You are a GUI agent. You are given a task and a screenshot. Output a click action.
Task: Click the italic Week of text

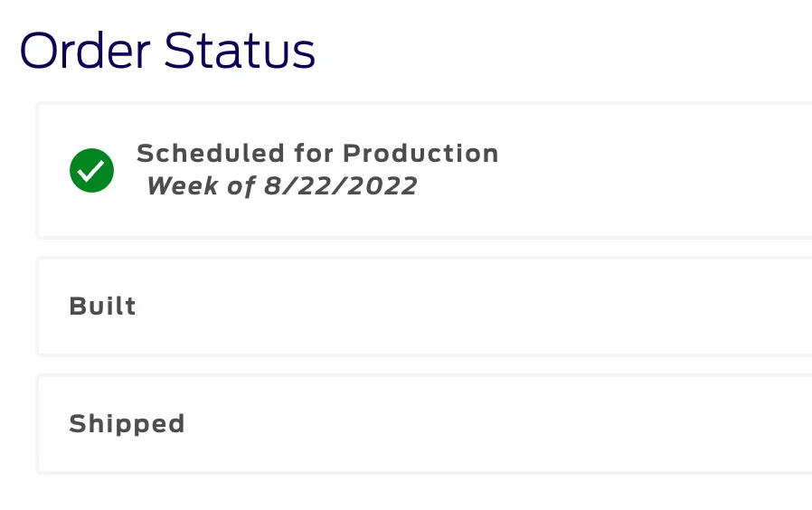click(x=201, y=186)
